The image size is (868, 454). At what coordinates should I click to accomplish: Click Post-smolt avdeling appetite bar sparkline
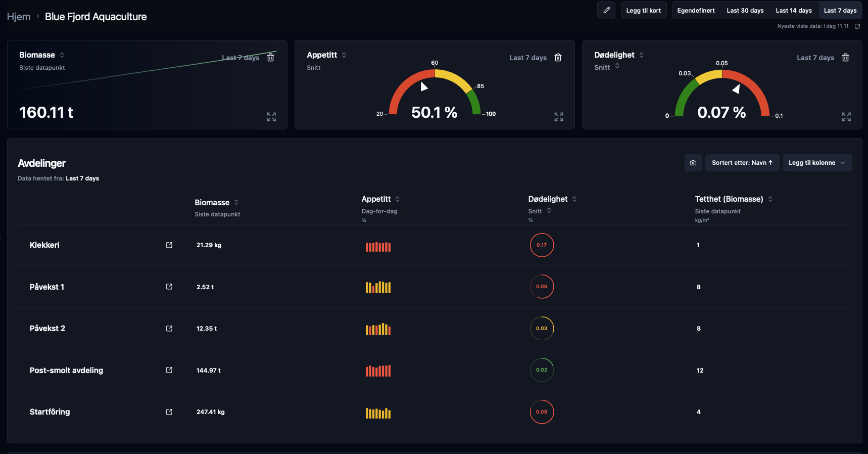[378, 371]
